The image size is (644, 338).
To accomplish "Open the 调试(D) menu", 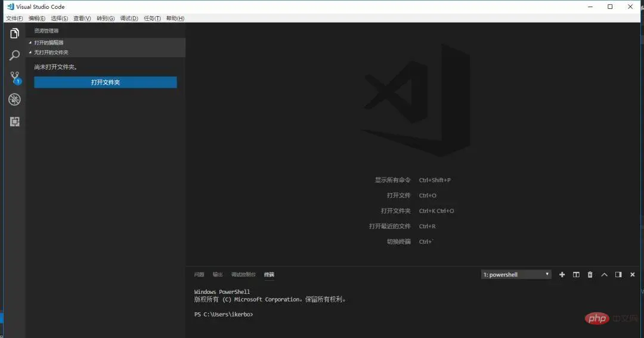I will [129, 18].
